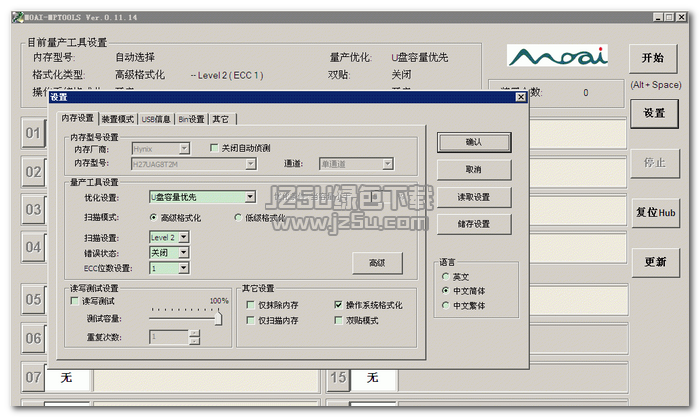Open the 错误状态 关闭 dropdown
Viewport: 700px width, 417px height.
coord(183,253)
